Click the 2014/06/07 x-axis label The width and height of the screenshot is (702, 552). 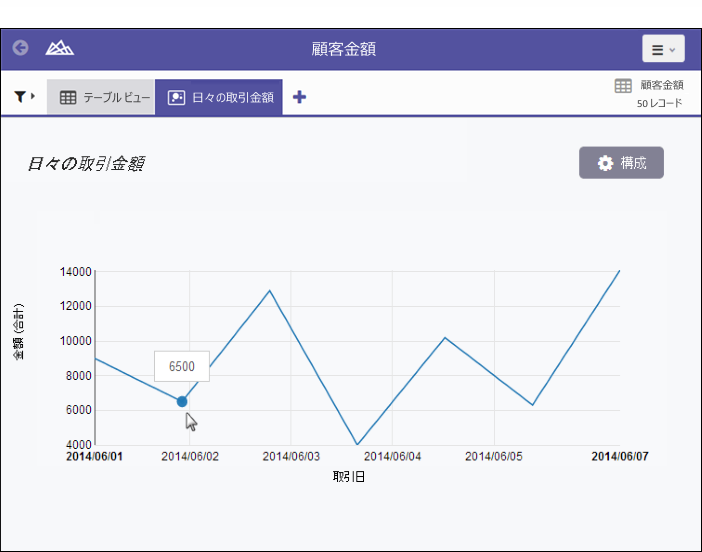(x=619, y=457)
